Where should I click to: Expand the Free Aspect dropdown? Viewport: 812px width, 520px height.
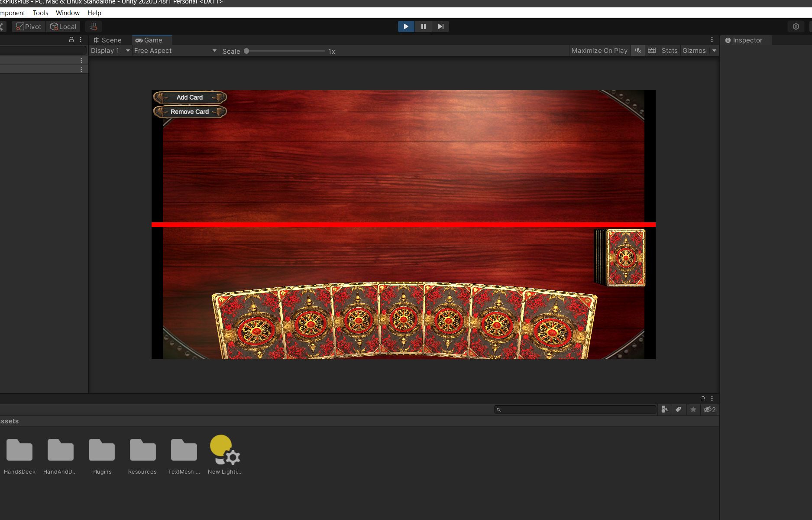pos(175,51)
